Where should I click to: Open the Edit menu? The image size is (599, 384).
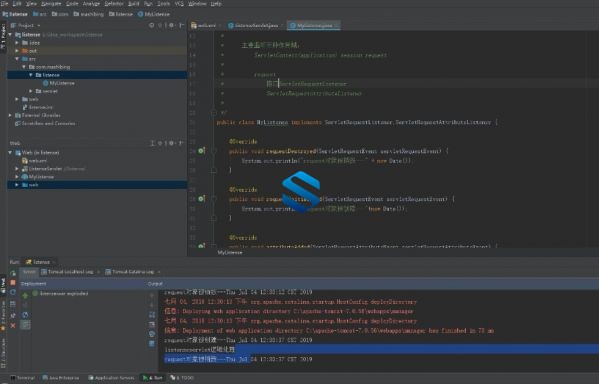click(x=17, y=3)
